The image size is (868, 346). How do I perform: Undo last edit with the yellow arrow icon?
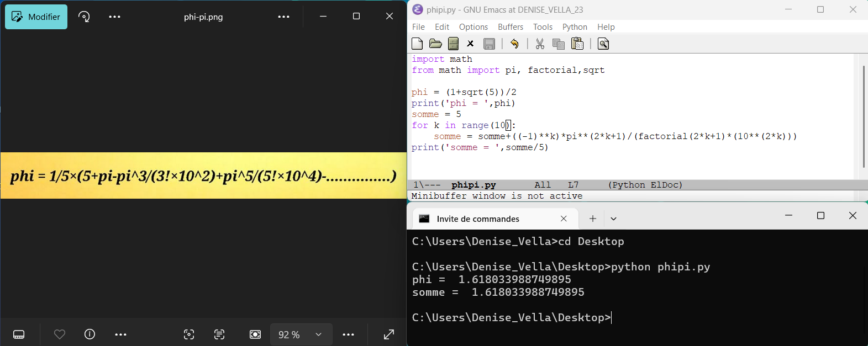click(x=514, y=44)
